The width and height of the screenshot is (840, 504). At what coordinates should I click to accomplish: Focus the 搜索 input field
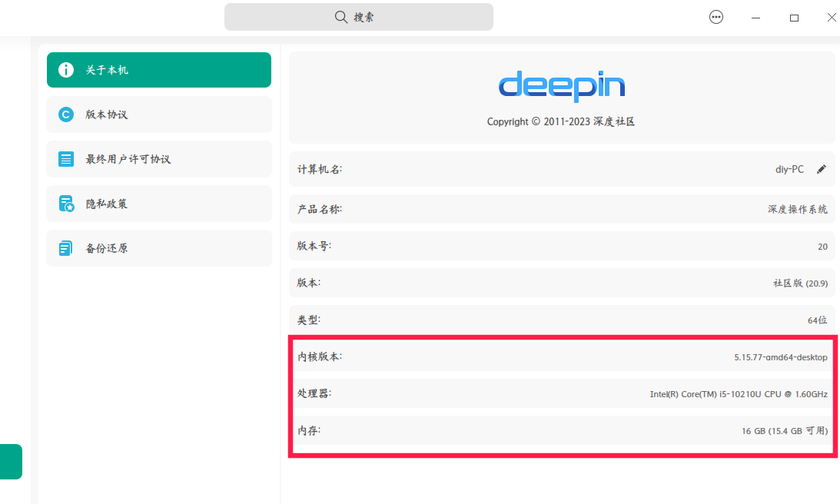tap(358, 17)
